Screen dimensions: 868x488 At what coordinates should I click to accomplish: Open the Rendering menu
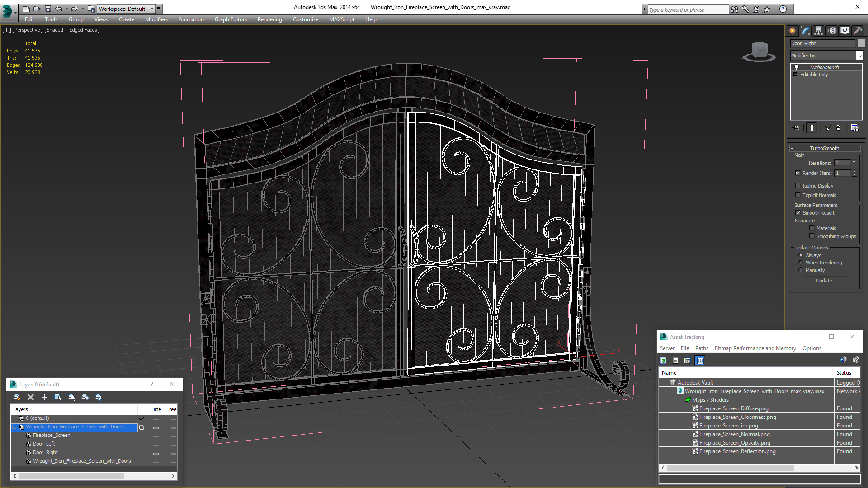(269, 19)
